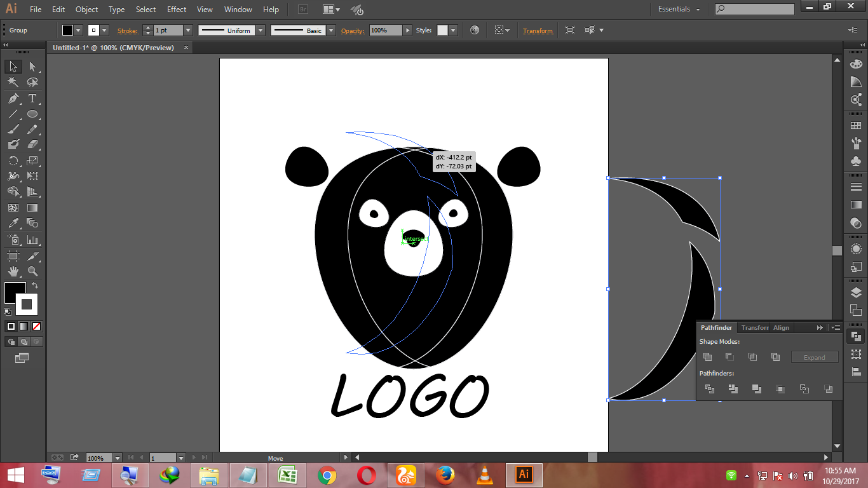Open the zoom level dropdown at bottom
The width and height of the screenshot is (868, 488).
[117, 457]
